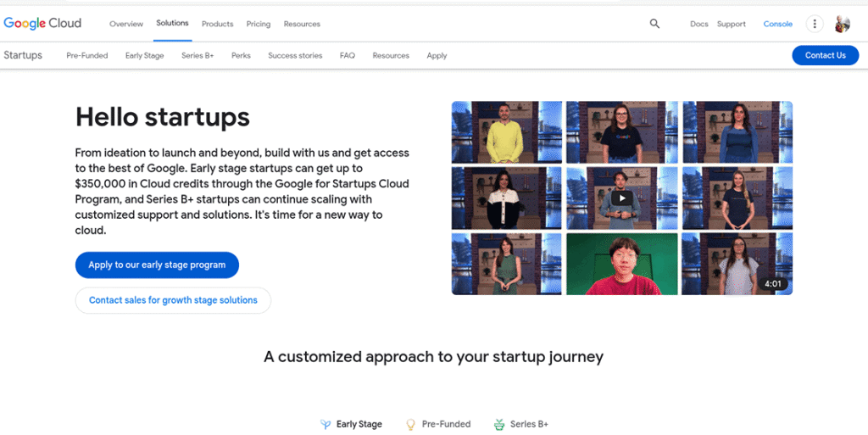Click the man in yellow sweater thumbnail
Image resolution: width=868 pixels, height=435 pixels.
(507, 132)
